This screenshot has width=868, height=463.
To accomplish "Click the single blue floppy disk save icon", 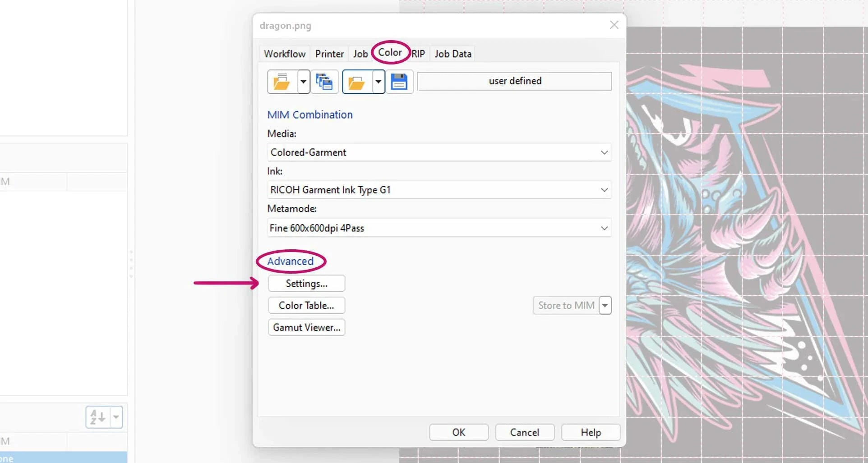I will click(399, 82).
